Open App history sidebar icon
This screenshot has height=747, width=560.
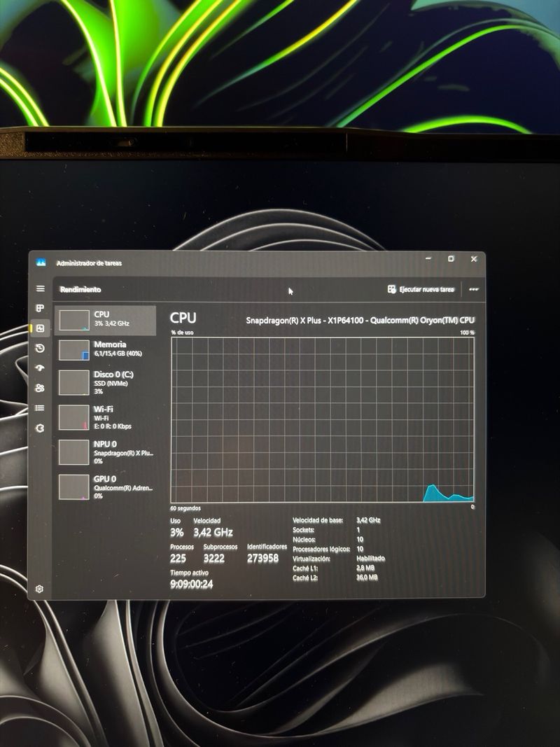click(x=40, y=348)
